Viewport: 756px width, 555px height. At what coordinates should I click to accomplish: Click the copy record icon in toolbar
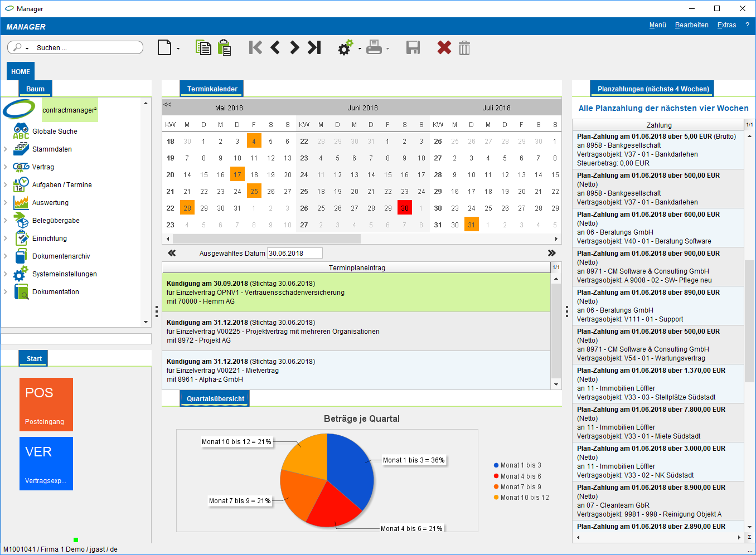[203, 47]
